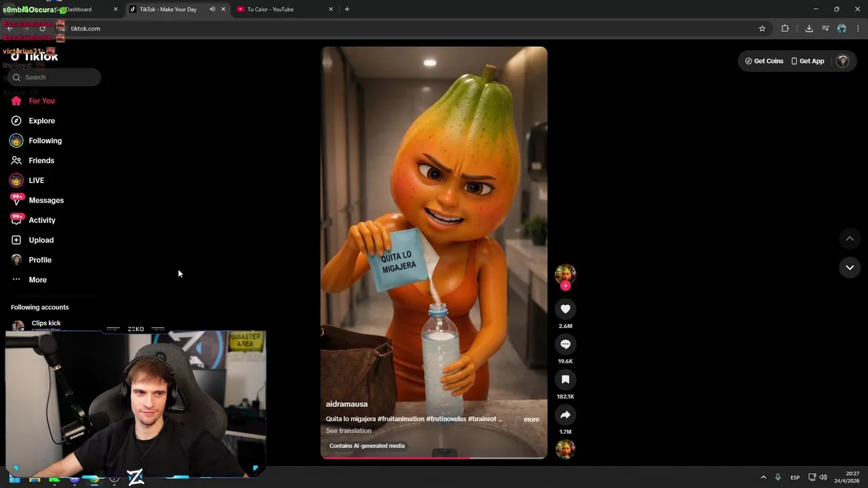Screen dimensions: 868x488
Task: Open the creator avatar above the like button
Action: pos(565,274)
